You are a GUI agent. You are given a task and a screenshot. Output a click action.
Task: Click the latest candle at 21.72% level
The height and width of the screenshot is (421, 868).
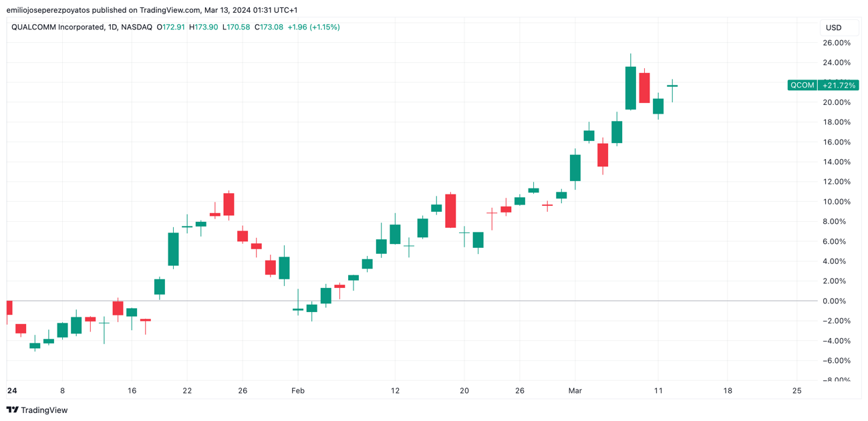pyautogui.click(x=672, y=86)
